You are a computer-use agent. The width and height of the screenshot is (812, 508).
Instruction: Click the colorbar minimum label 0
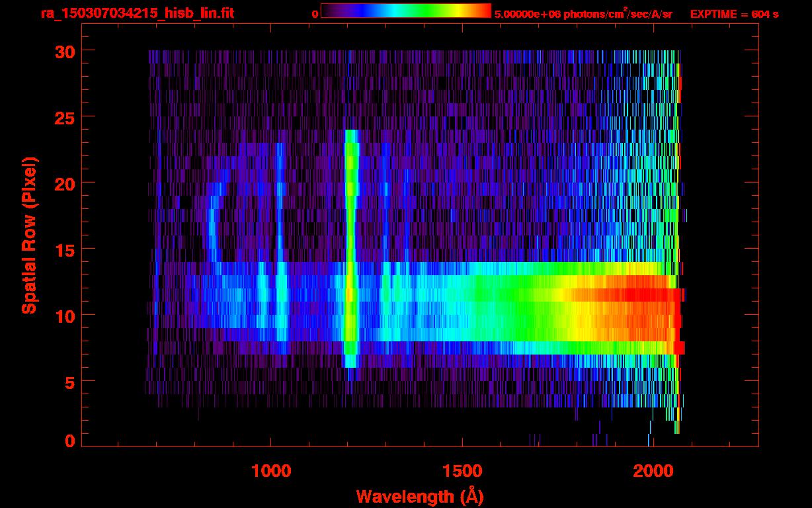[315, 15]
